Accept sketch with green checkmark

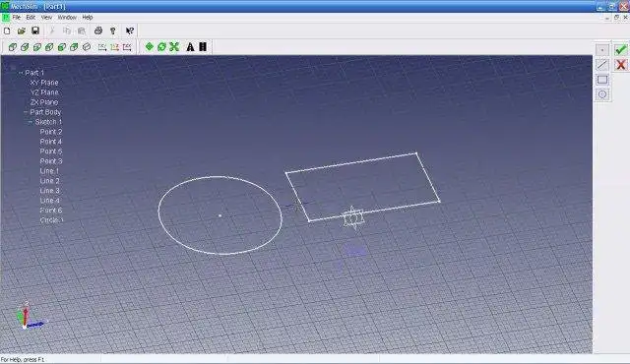click(620, 50)
